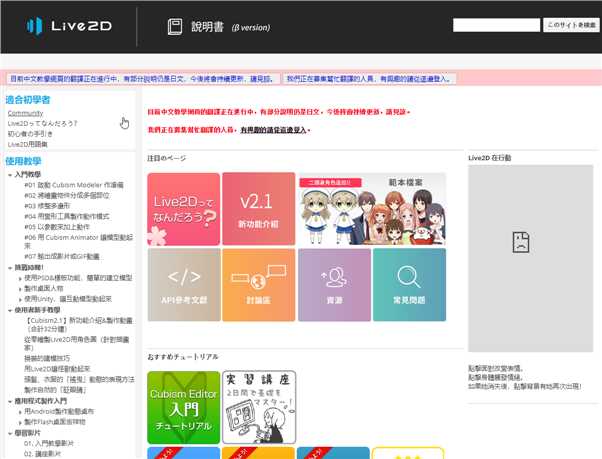Viewport: 602px width, 459px height.
Task: Expand the PSD template model subitem
Action: 20,279
